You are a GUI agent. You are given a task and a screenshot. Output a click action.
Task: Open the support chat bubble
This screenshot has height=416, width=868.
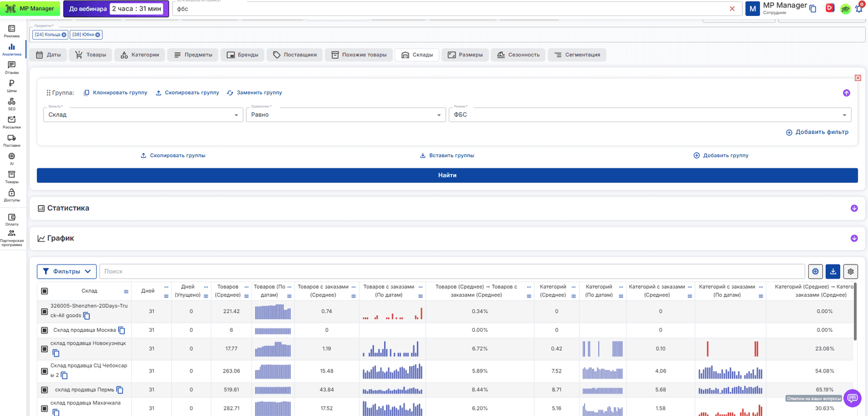click(852, 398)
